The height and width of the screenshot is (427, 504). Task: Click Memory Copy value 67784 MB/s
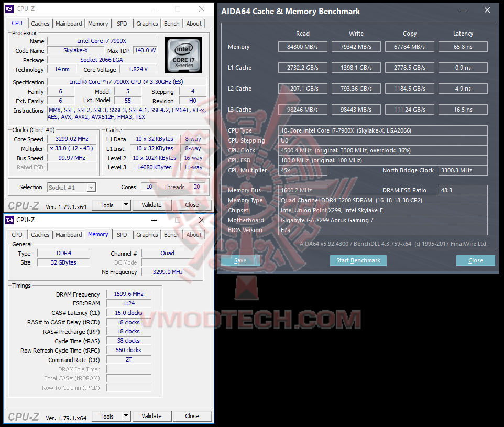pos(410,47)
